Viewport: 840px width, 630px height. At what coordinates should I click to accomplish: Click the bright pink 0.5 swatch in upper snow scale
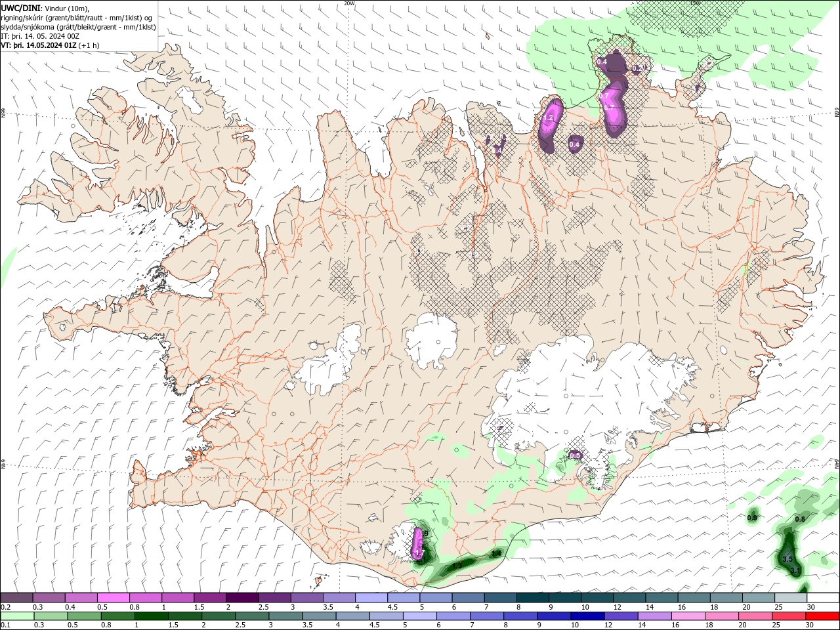coord(113,598)
